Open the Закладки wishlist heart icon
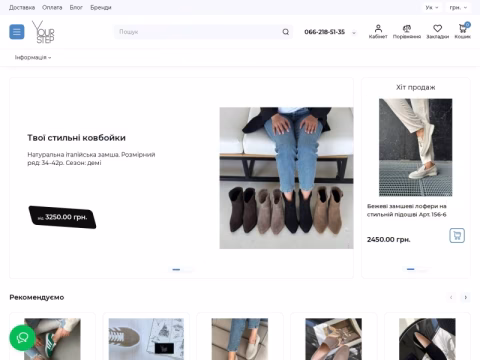The width and height of the screenshot is (480, 360). click(438, 32)
